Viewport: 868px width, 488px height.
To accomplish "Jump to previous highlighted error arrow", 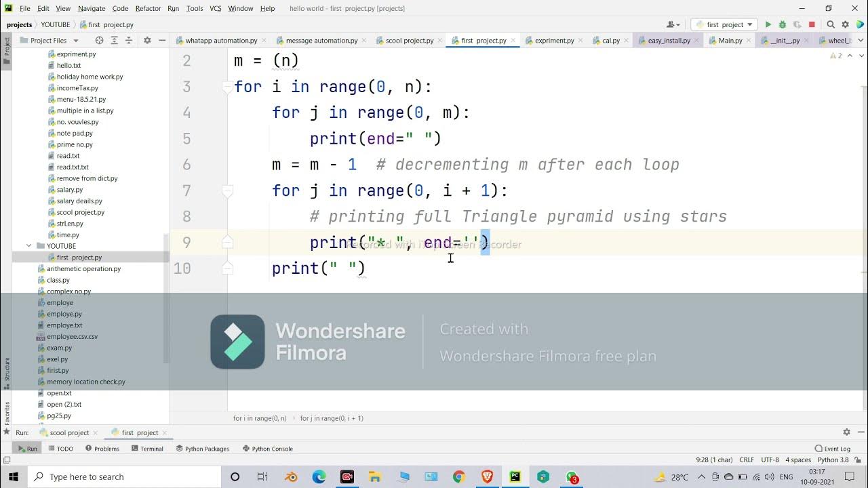I will pyautogui.click(x=850, y=56).
